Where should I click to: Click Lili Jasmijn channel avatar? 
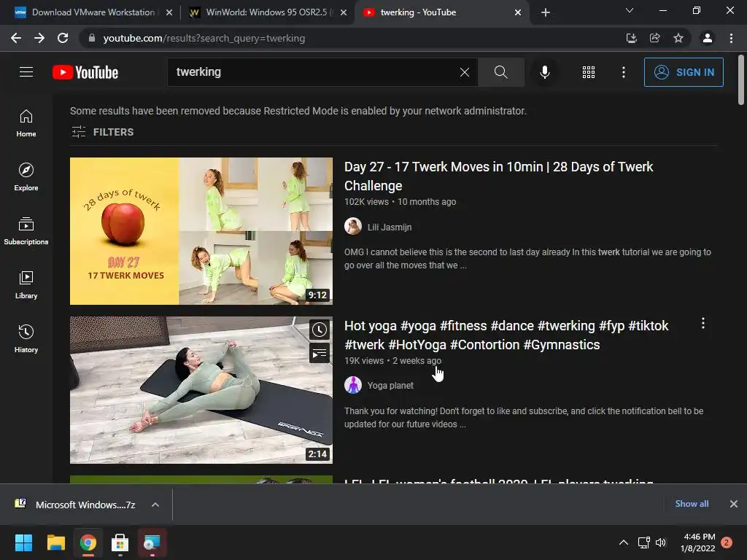353,226
